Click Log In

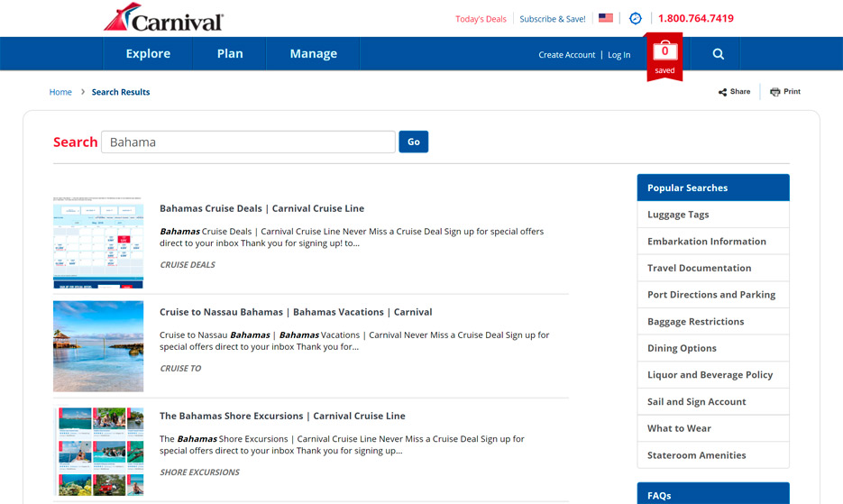click(x=619, y=55)
